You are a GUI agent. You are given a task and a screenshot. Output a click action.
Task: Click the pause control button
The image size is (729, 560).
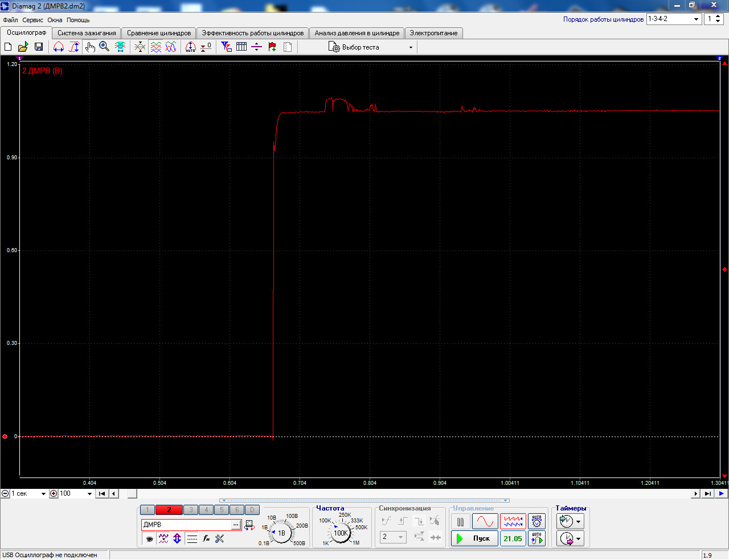click(460, 521)
